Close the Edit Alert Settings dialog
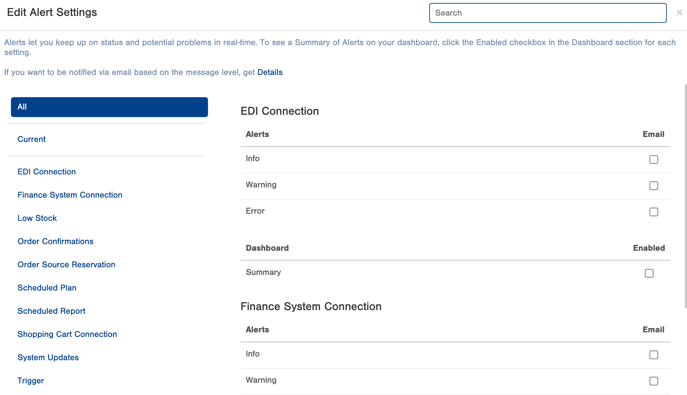Viewport: 687px width, 395px height. (679, 13)
